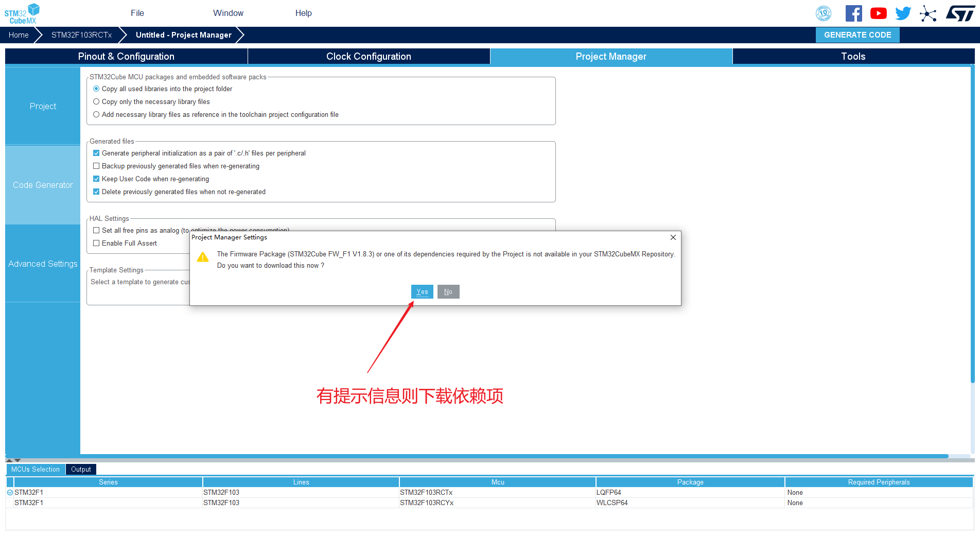Click the ST community network icon
Image resolution: width=980 pixels, height=536 pixels.
[928, 13]
